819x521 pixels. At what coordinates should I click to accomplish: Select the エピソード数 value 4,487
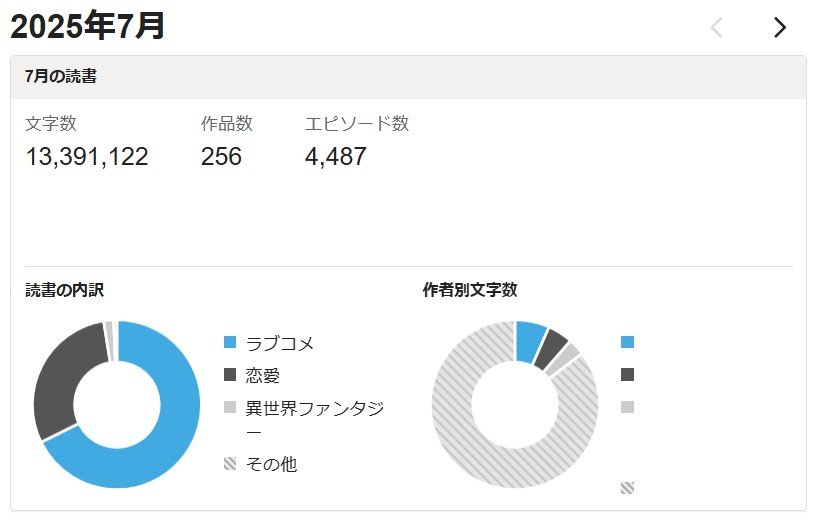[x=336, y=157]
